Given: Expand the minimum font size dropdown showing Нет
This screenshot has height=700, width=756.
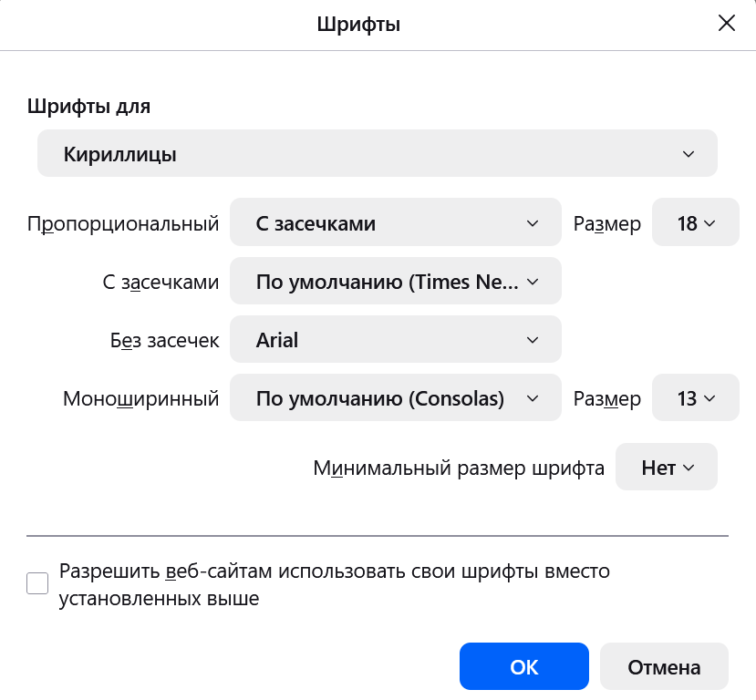Looking at the screenshot, I should pyautogui.click(x=667, y=468).
